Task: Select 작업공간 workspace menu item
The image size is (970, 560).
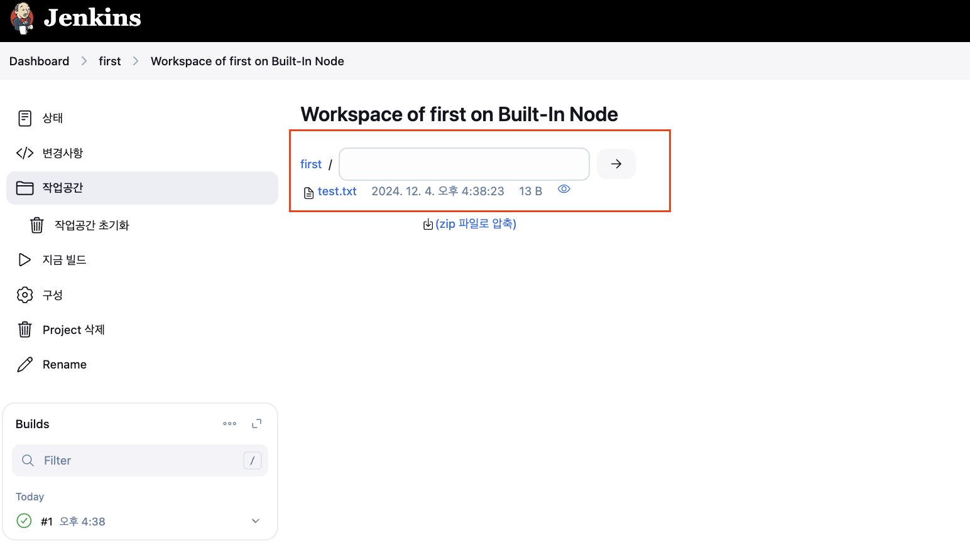Action: coord(142,188)
